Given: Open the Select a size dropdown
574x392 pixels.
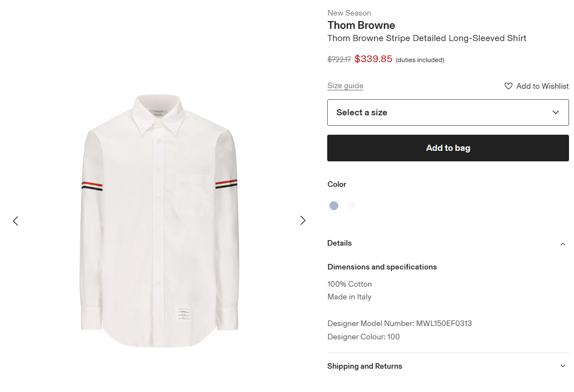Looking at the screenshot, I should (x=448, y=113).
